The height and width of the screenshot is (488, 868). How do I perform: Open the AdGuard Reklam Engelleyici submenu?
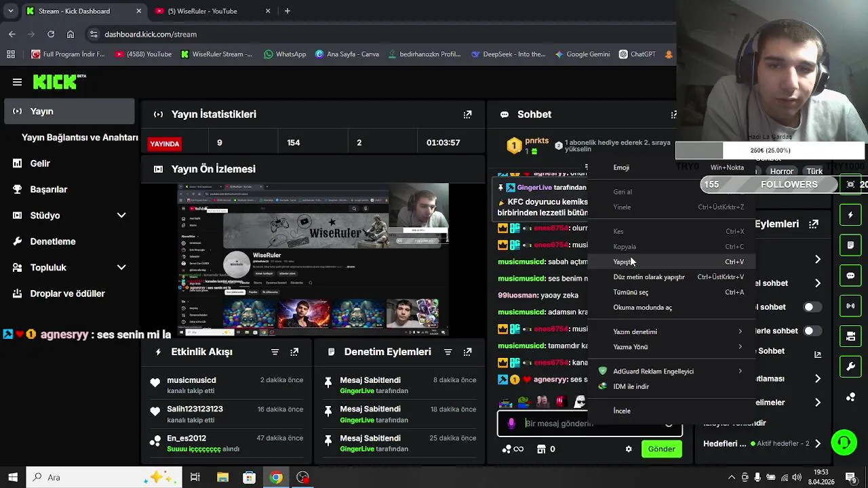coord(672,371)
